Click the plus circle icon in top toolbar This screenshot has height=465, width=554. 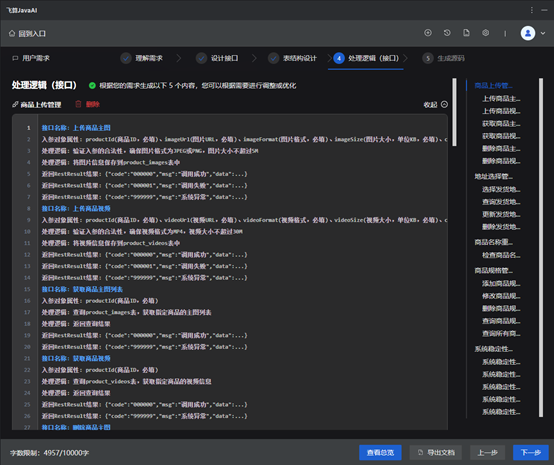point(428,33)
